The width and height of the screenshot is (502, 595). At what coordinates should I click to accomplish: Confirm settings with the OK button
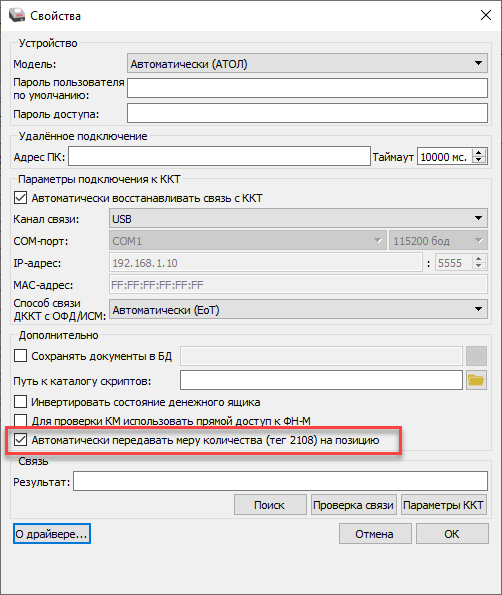point(452,534)
